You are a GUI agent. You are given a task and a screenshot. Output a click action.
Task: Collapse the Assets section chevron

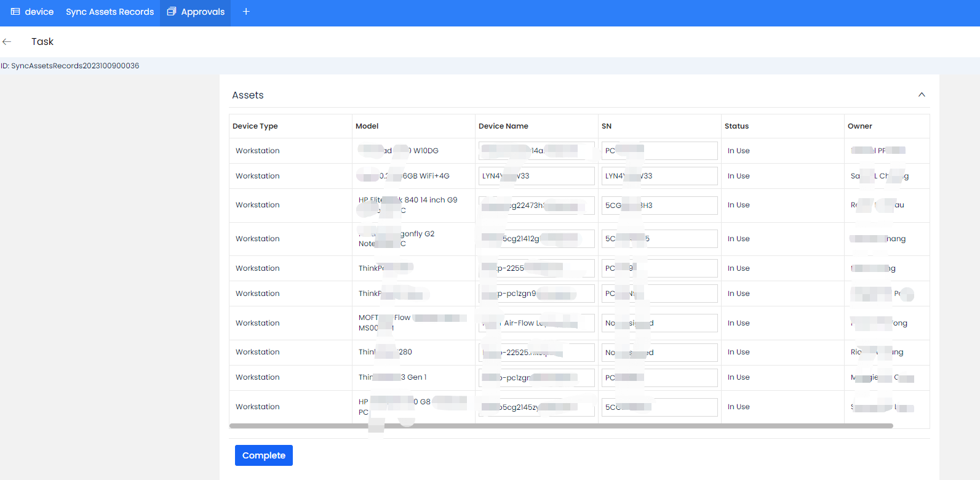(922, 95)
